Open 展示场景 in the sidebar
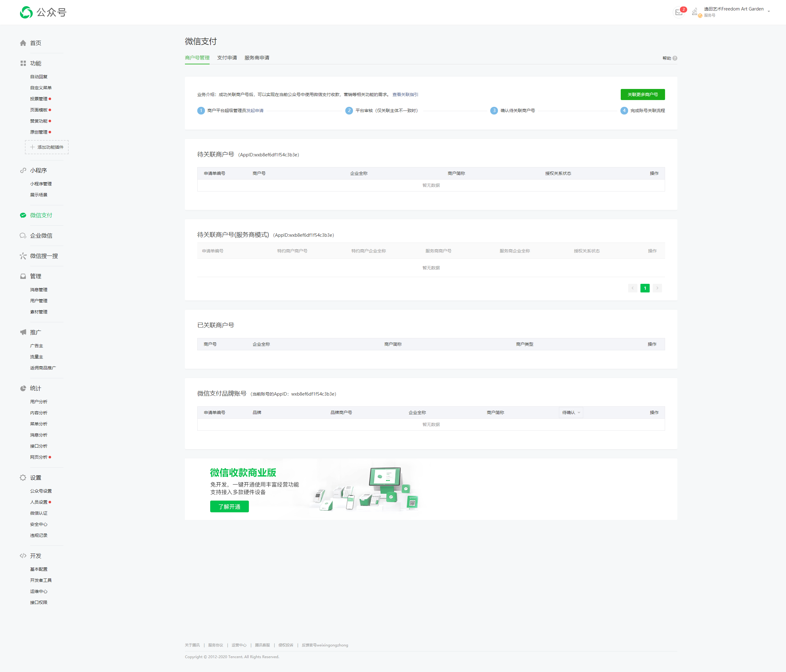 coord(39,195)
